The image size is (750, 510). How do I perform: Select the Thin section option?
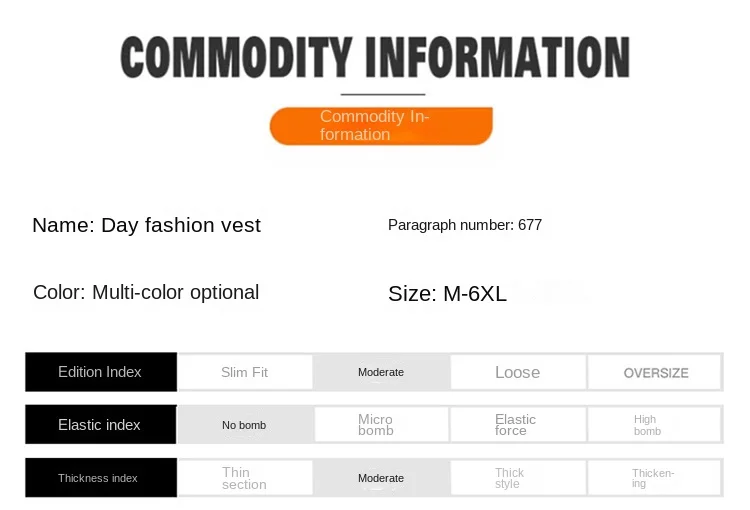(245, 478)
